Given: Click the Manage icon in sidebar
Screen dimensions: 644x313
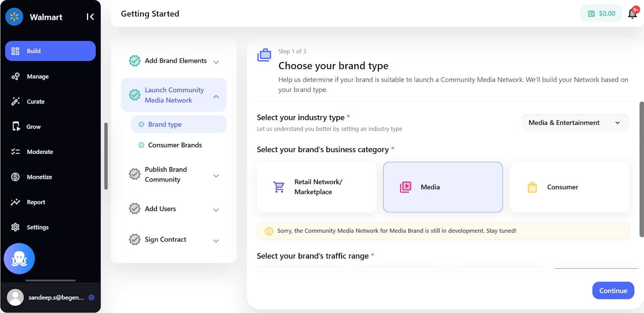Looking at the screenshot, I should click(15, 77).
